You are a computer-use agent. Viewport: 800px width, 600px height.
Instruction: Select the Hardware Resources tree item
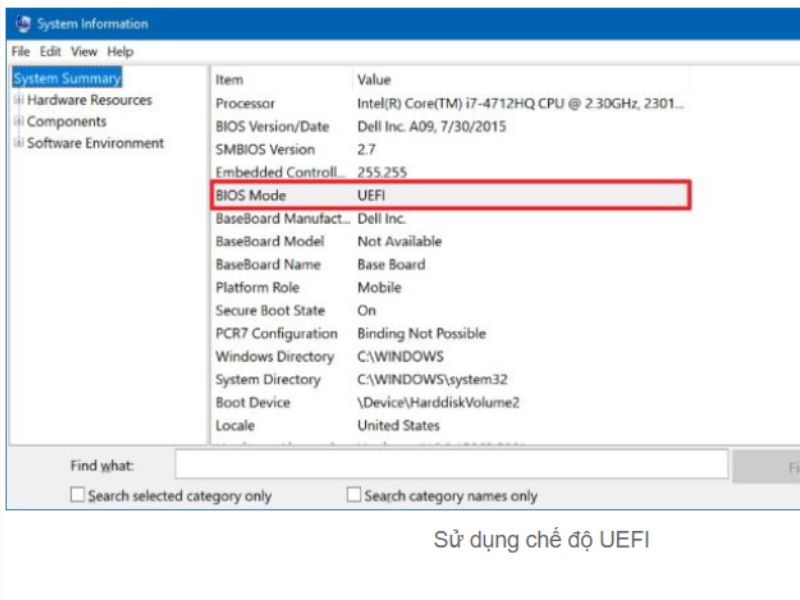tap(89, 100)
